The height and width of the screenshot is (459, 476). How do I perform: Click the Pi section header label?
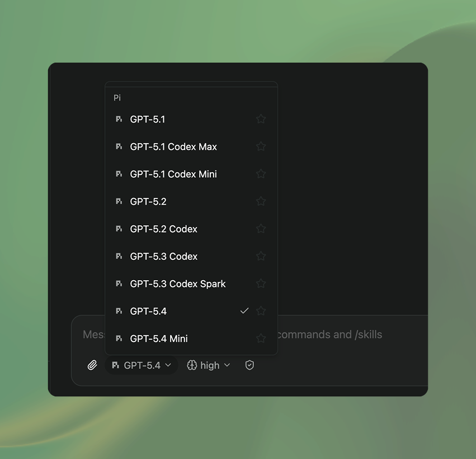(x=117, y=98)
